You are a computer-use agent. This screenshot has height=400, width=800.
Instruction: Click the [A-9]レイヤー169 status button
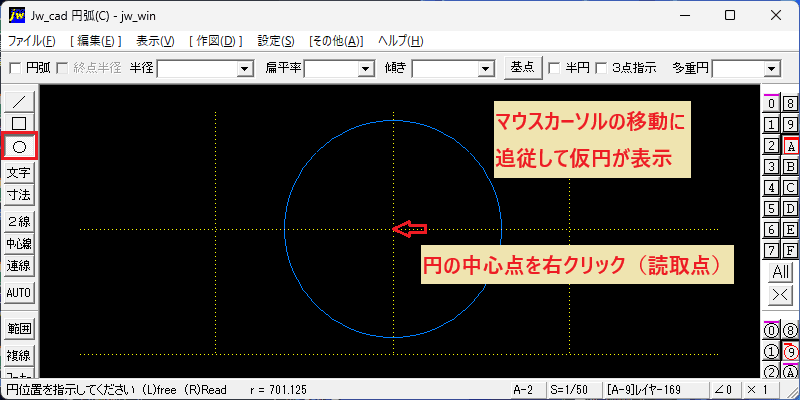[x=655, y=390]
